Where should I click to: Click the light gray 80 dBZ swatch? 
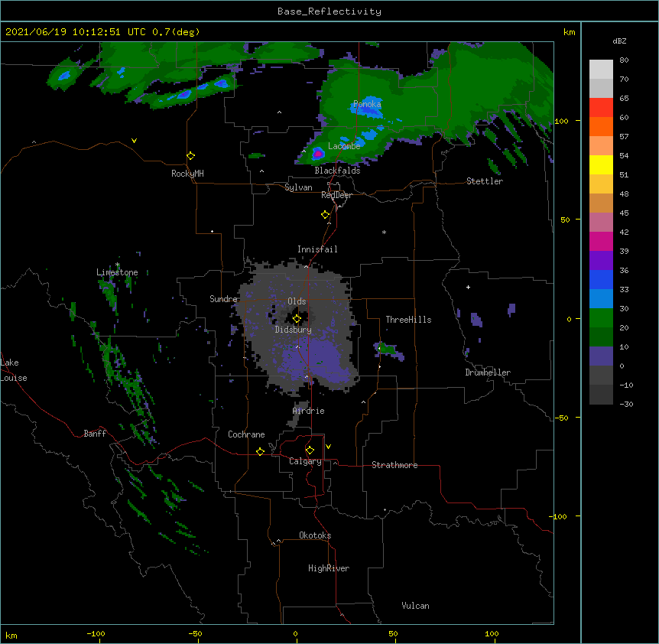tap(601, 70)
